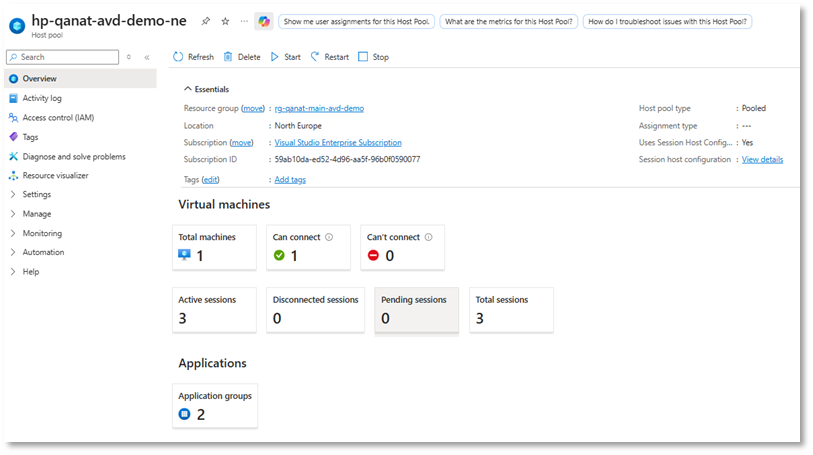
Task: Click the Delete trash icon
Action: [x=229, y=57]
